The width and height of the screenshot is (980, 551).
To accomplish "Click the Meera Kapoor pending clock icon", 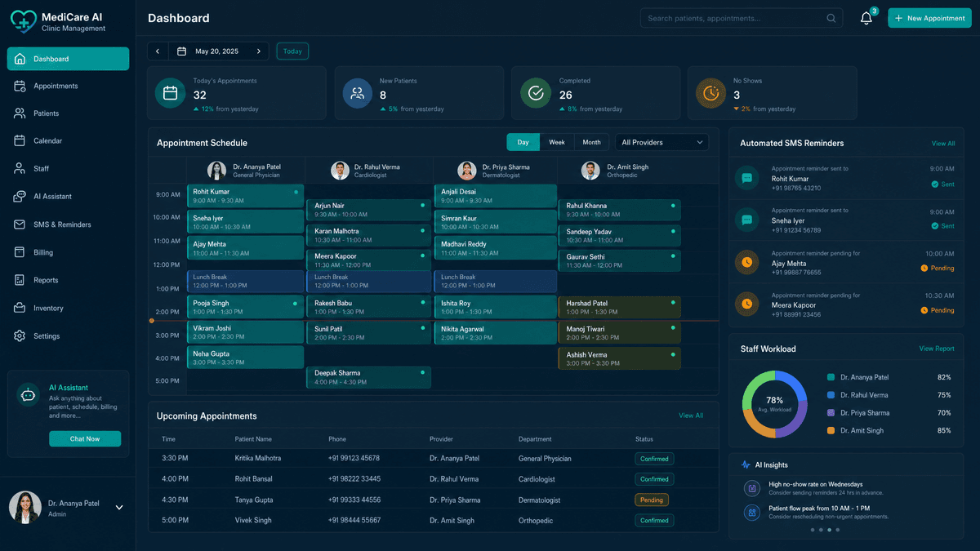I will (x=746, y=304).
